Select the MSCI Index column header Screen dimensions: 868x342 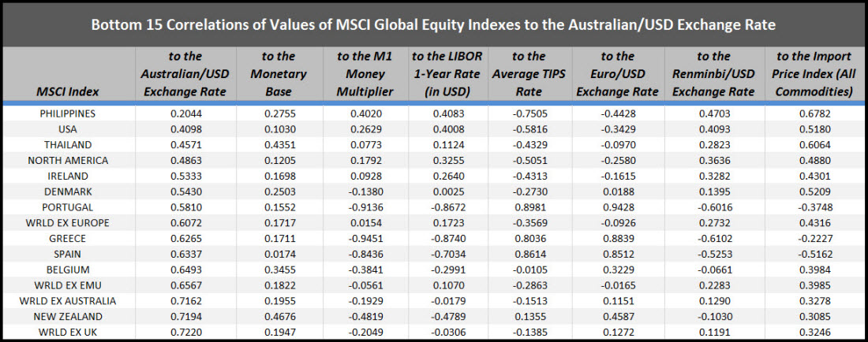click(68, 91)
